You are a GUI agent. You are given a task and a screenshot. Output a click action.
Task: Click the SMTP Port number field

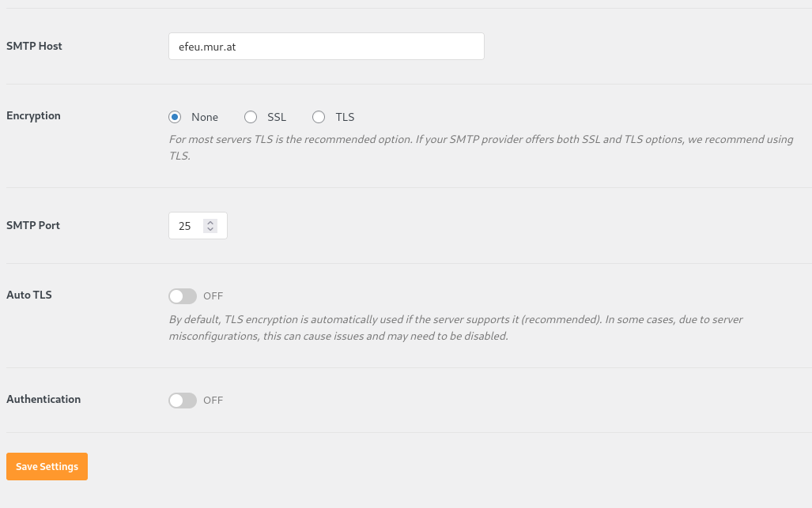[x=187, y=225]
